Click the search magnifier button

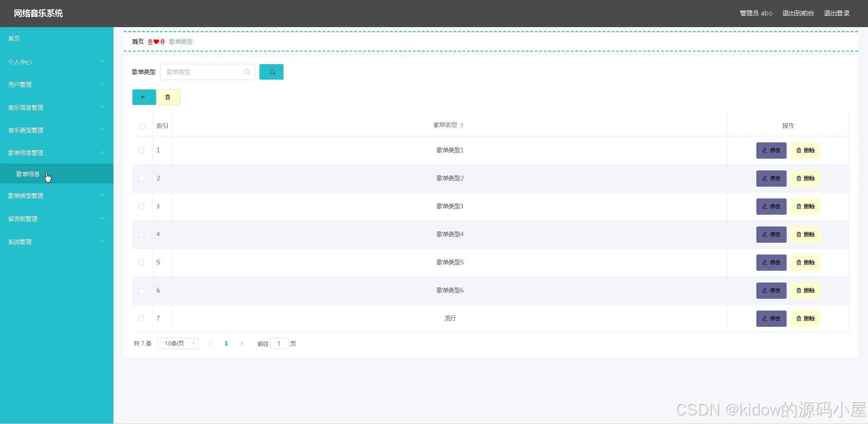point(271,72)
